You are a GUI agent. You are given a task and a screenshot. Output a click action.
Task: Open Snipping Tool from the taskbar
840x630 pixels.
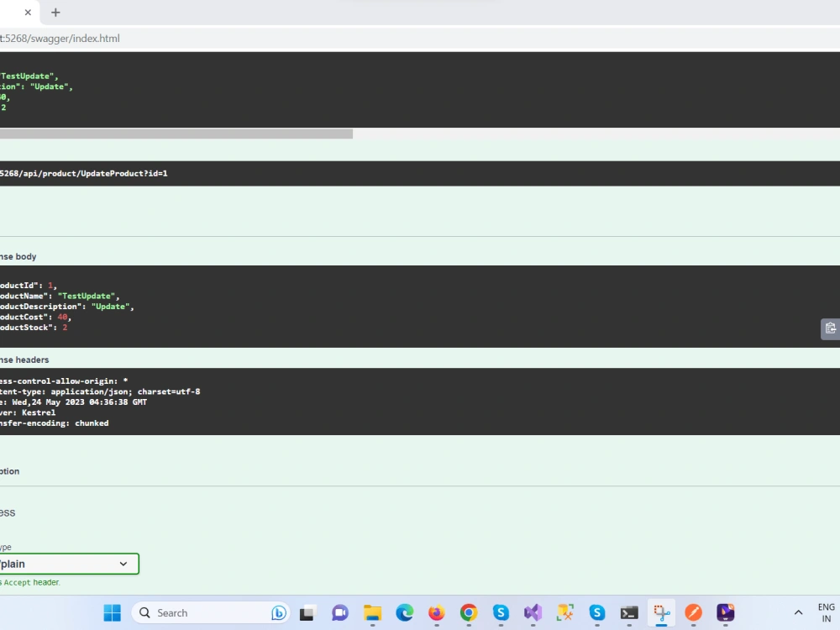661,612
